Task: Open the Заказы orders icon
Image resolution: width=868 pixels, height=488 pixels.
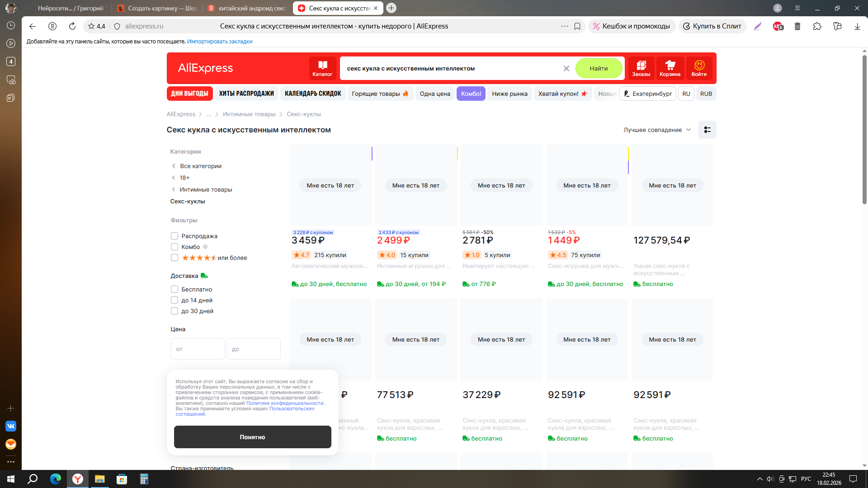Action: point(641,68)
